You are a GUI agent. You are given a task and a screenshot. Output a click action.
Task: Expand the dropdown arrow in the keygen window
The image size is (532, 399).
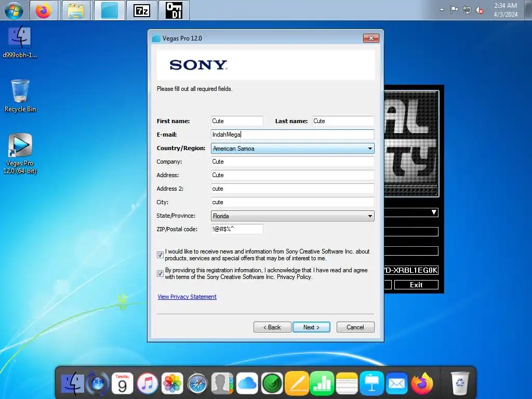pyautogui.click(x=434, y=212)
